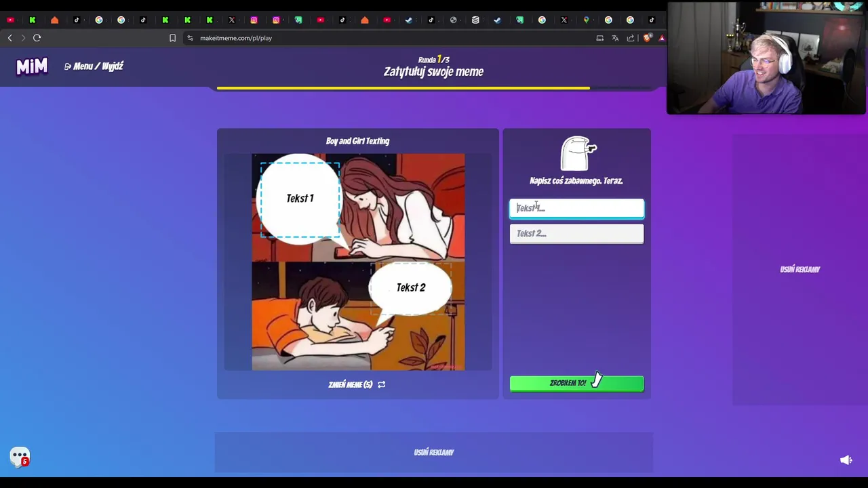The width and height of the screenshot is (868, 488).
Task: Click the Zatytułuj swoje meme heading
Action: (x=434, y=72)
